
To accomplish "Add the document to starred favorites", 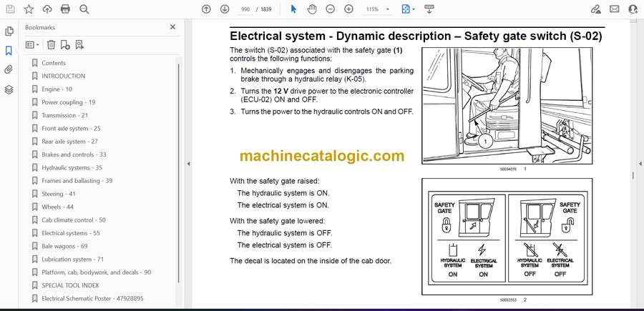I will [x=29, y=9].
